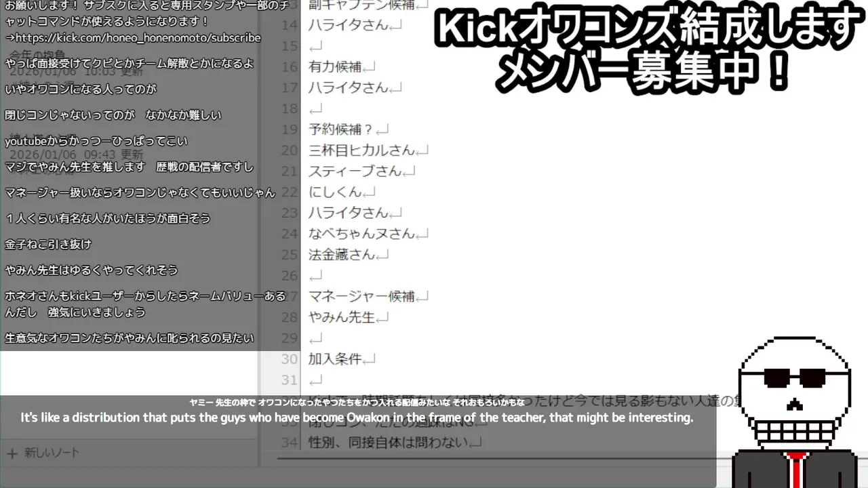Click gutter line number 18
This screenshot has width=868, height=488.
(290, 108)
